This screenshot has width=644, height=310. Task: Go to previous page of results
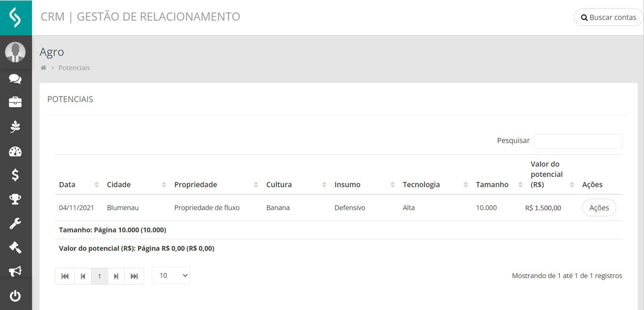click(83, 276)
